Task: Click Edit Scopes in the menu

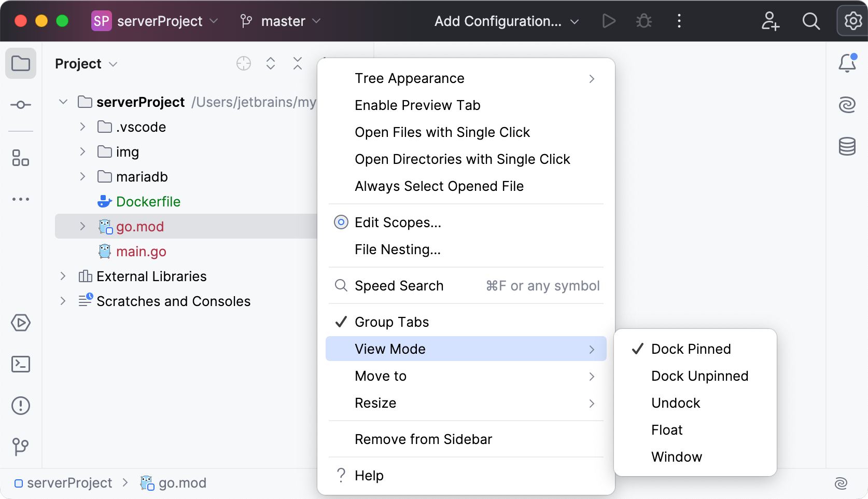Action: [x=397, y=222]
